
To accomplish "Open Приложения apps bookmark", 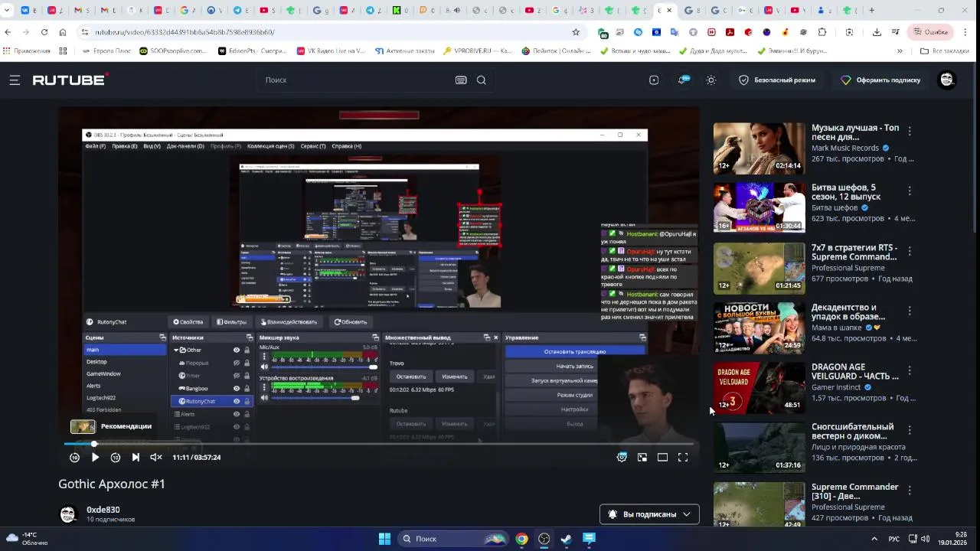I will [27, 51].
